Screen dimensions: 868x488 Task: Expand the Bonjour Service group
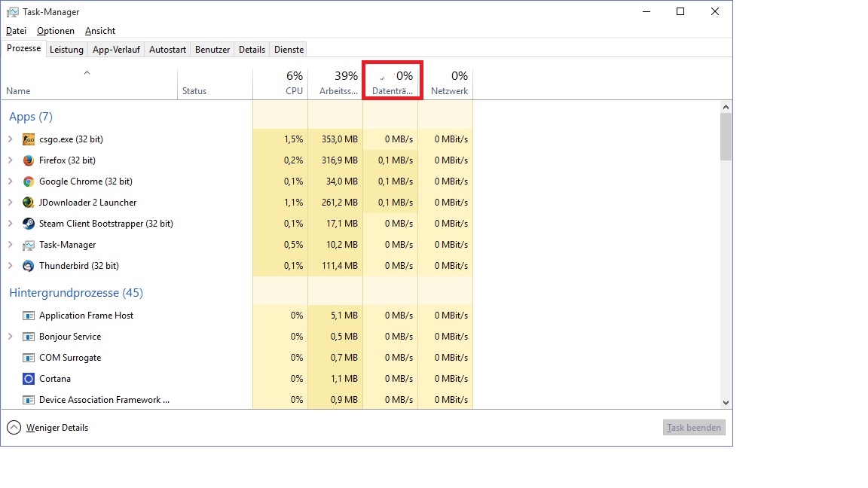10,337
